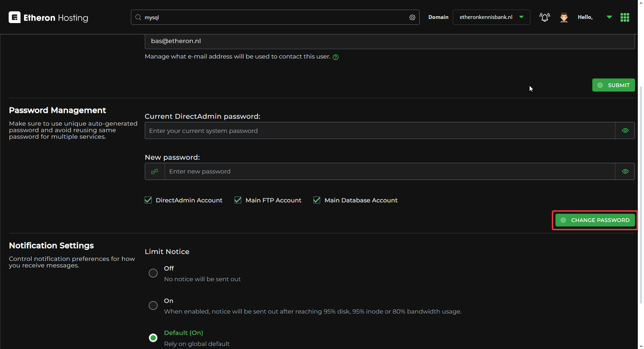Viewport: 644px width, 349px height.
Task: Click the user avatar icon
Action: click(564, 17)
